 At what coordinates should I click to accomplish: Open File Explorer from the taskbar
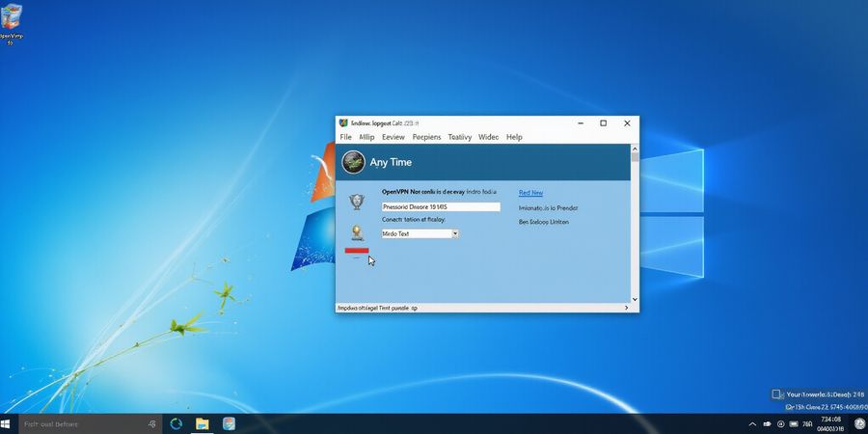[x=203, y=424]
